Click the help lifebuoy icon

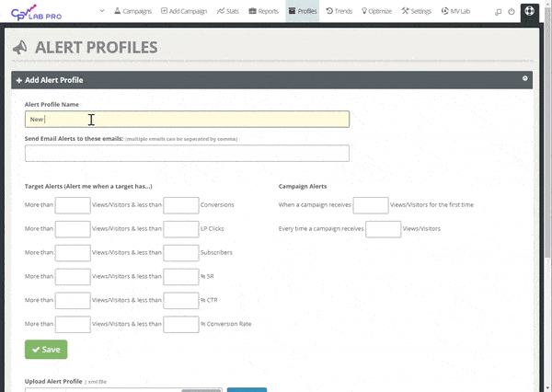[x=531, y=12]
